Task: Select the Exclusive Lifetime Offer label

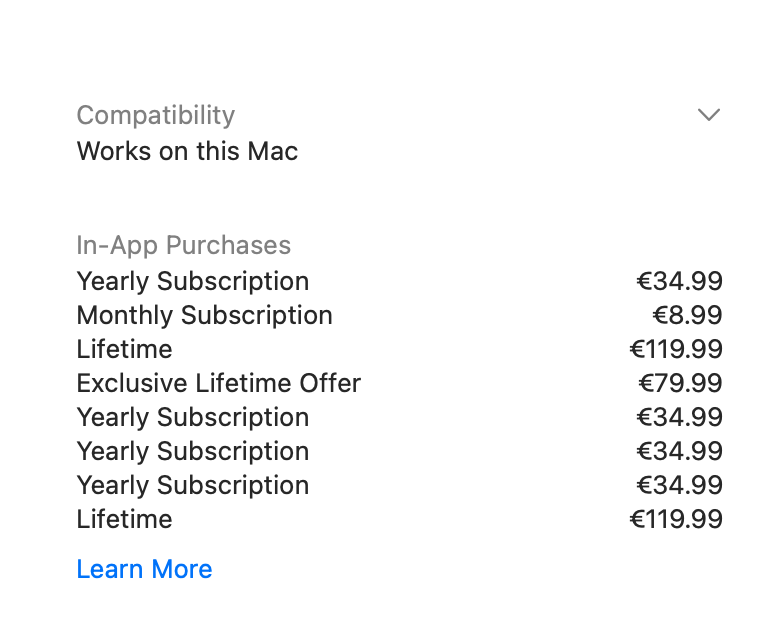Action: coord(218,383)
